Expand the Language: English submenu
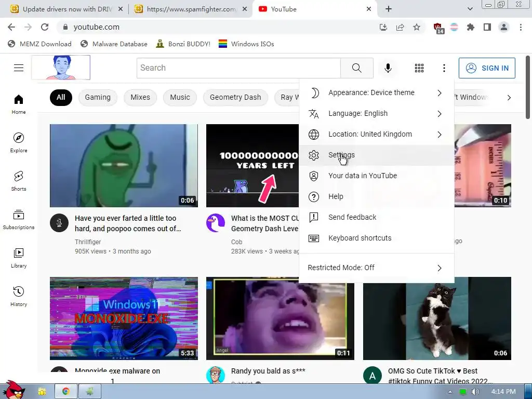 point(376,113)
